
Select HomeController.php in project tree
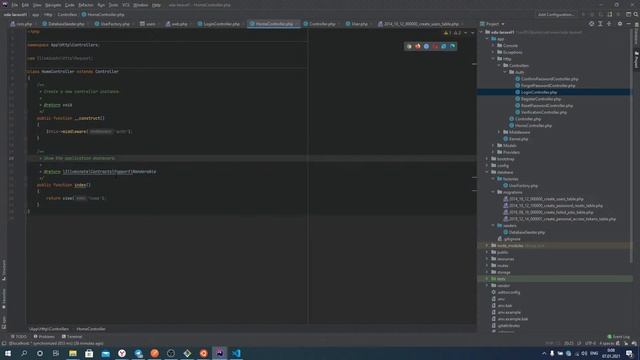533,126
